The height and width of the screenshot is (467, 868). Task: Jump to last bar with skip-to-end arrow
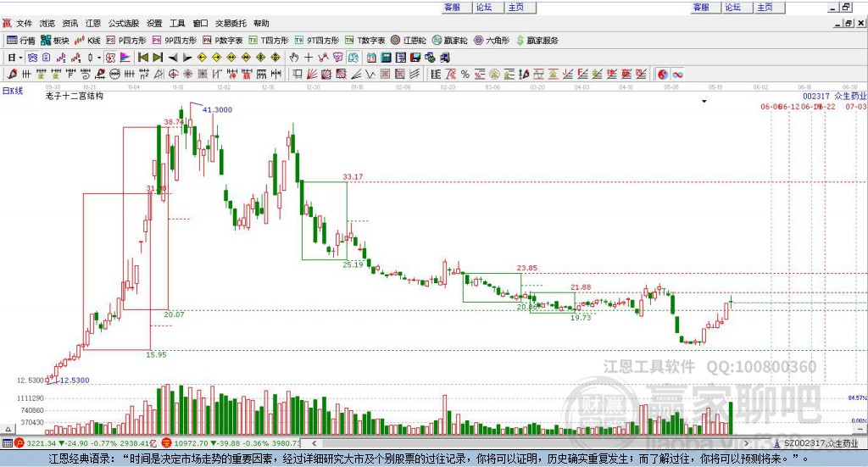coord(158,58)
